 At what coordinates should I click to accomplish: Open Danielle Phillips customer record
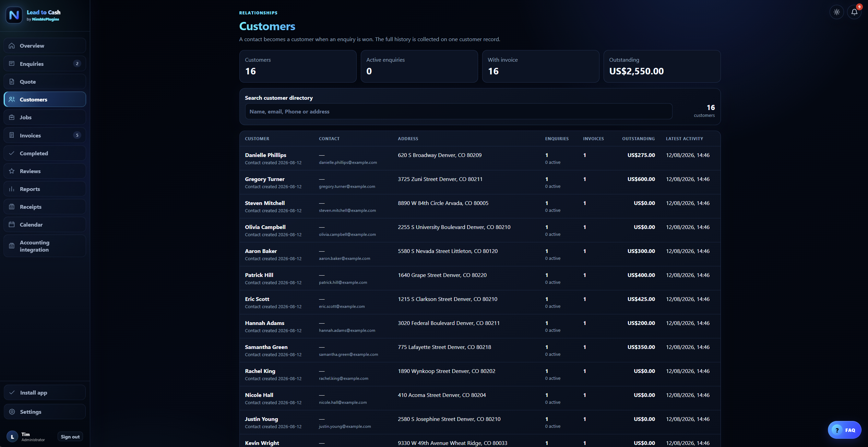coord(265,155)
